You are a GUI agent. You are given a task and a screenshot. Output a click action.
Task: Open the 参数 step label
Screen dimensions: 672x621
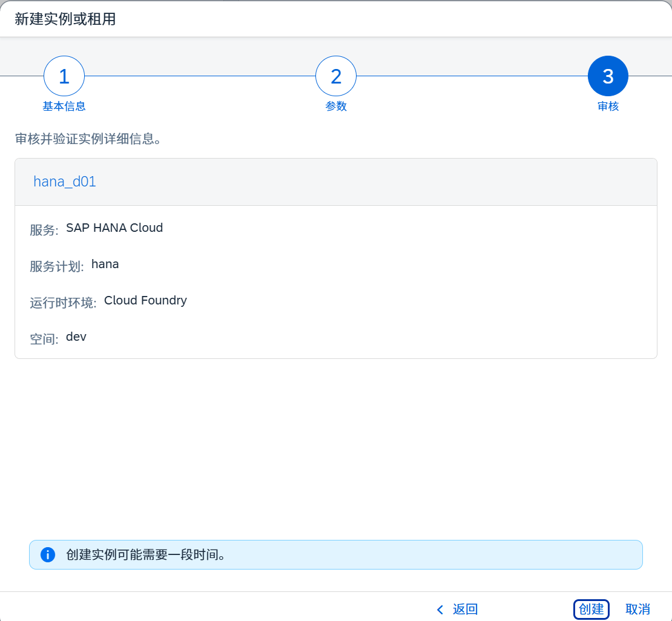tap(336, 107)
